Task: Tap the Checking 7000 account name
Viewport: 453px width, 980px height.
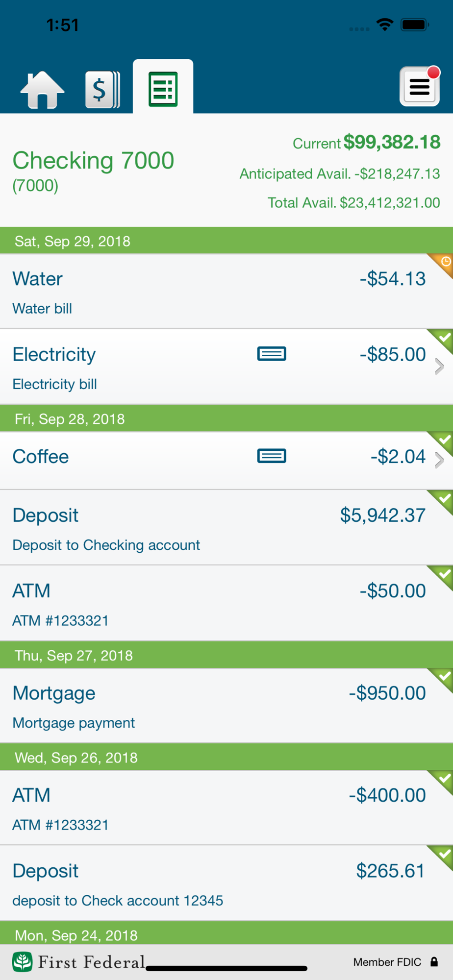Action: coord(93,161)
